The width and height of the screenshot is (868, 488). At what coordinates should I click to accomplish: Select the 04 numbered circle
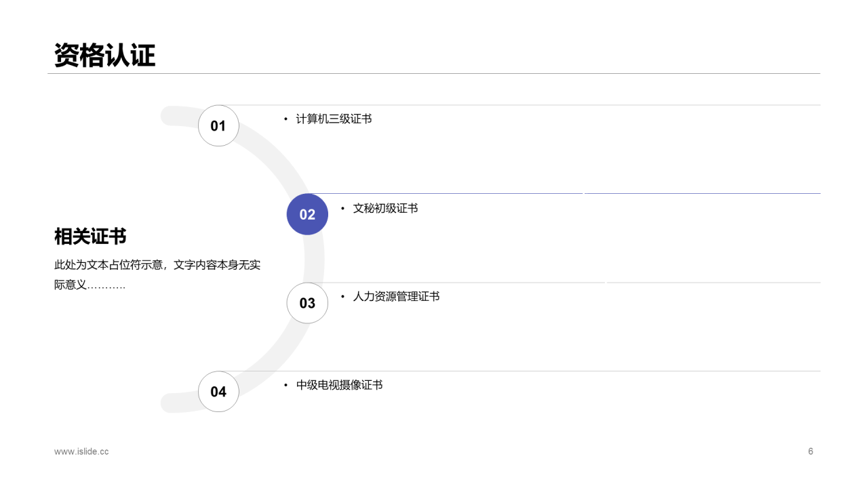[218, 392]
